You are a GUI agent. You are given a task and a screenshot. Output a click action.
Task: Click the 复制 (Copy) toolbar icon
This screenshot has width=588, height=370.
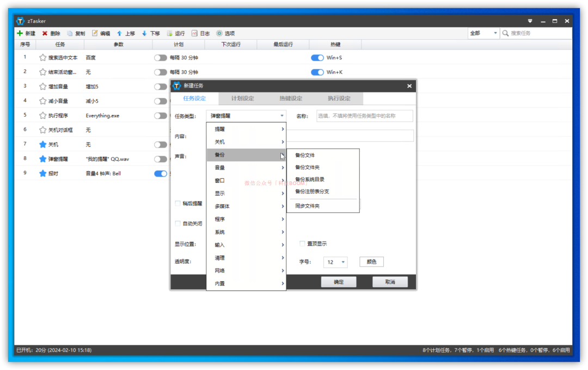coord(70,33)
